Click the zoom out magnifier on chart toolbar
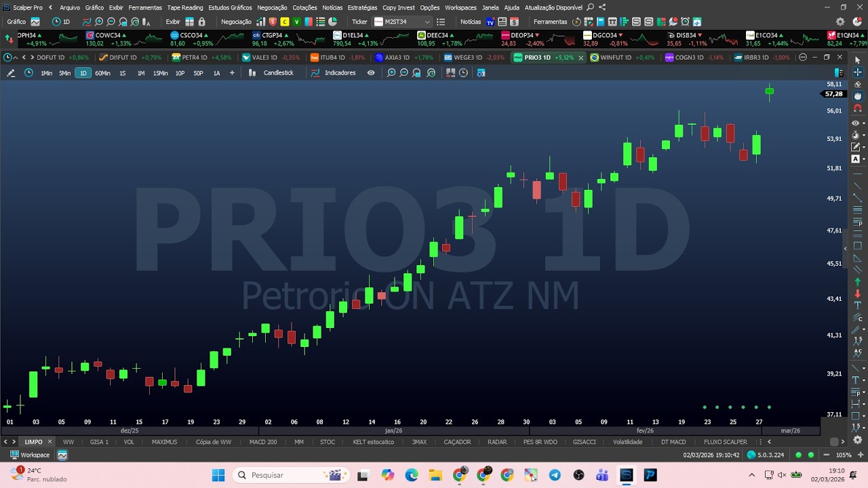The height and width of the screenshot is (488, 868). (404, 73)
